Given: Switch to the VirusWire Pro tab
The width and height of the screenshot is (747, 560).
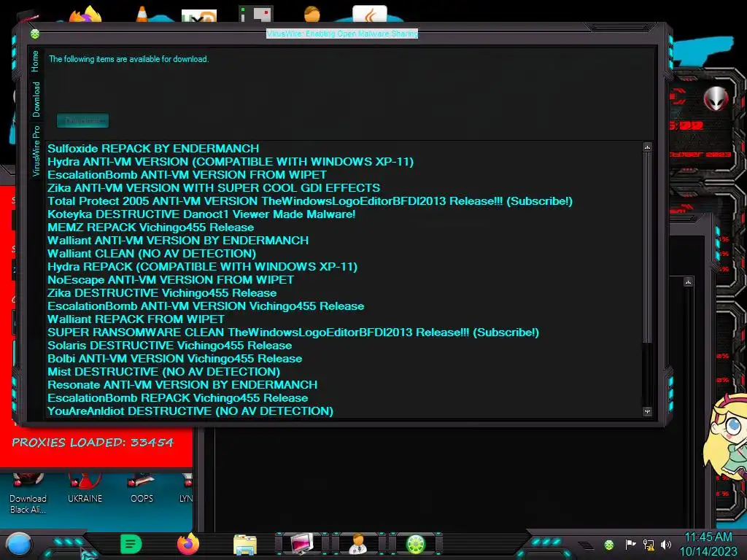Looking at the screenshot, I should tap(36, 151).
